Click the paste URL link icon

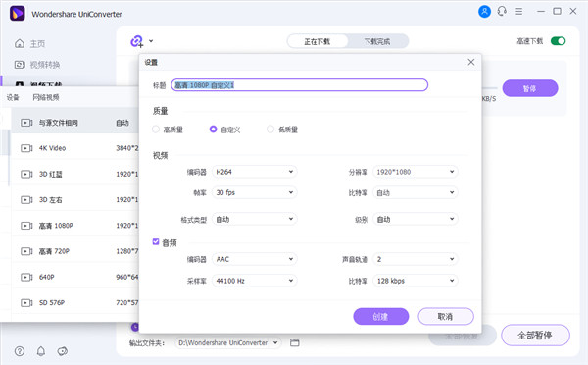pyautogui.click(x=136, y=41)
